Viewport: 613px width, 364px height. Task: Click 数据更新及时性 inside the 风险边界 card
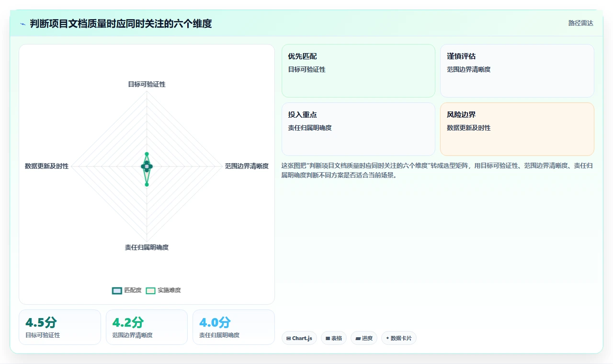click(469, 128)
